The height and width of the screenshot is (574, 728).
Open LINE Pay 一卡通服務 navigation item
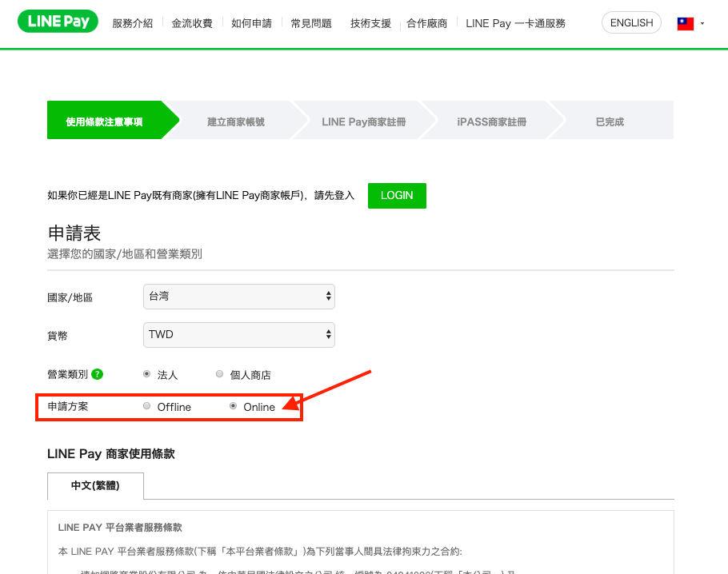click(515, 23)
